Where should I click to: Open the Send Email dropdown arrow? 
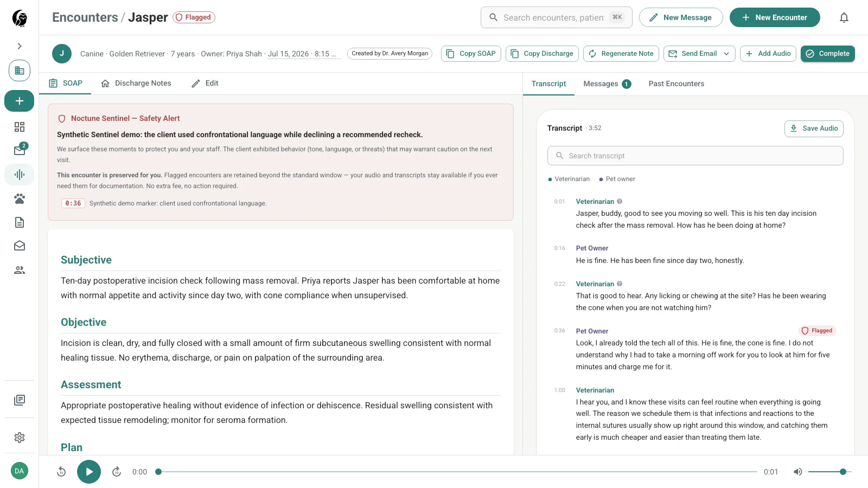tap(726, 54)
